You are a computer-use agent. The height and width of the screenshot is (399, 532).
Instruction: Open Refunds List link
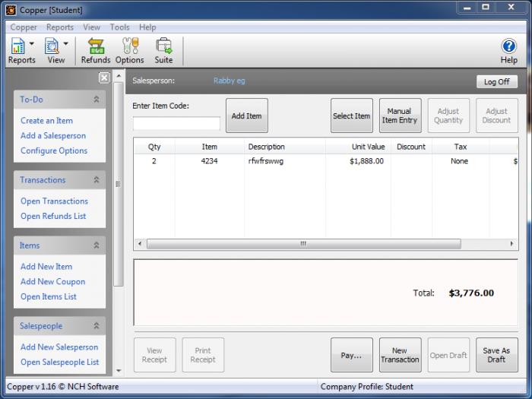(53, 216)
